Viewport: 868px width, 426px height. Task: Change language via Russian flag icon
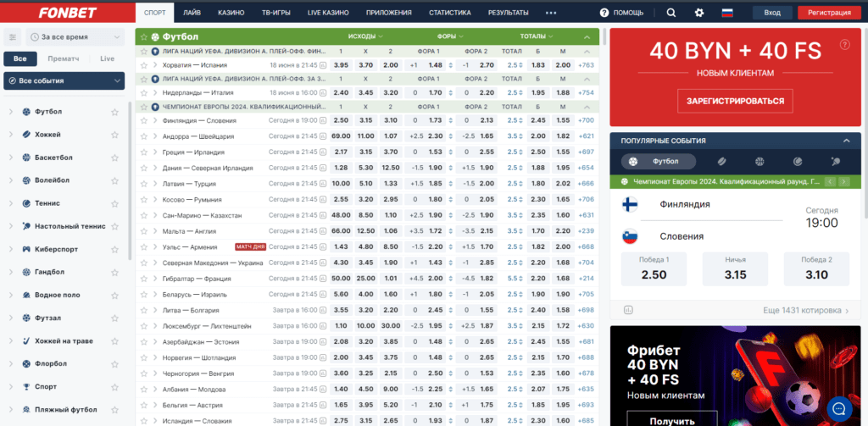pyautogui.click(x=727, y=13)
